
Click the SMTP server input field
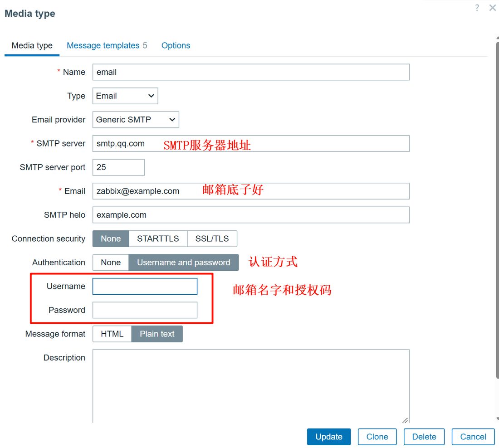click(x=251, y=143)
